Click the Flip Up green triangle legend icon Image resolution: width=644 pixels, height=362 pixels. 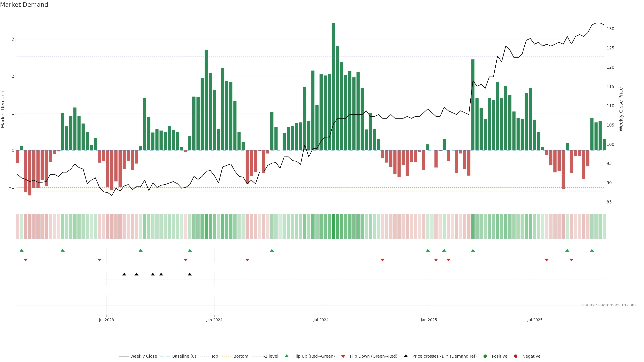pyautogui.click(x=286, y=356)
